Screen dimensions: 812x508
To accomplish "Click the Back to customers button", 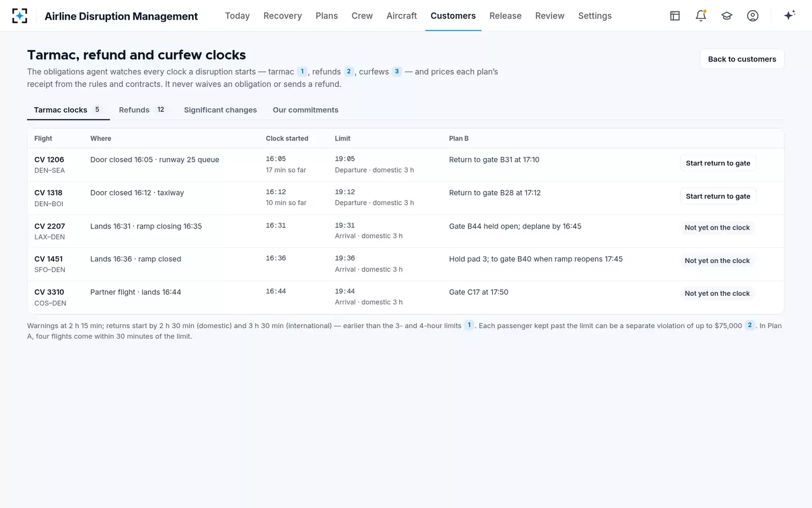I will [742, 59].
